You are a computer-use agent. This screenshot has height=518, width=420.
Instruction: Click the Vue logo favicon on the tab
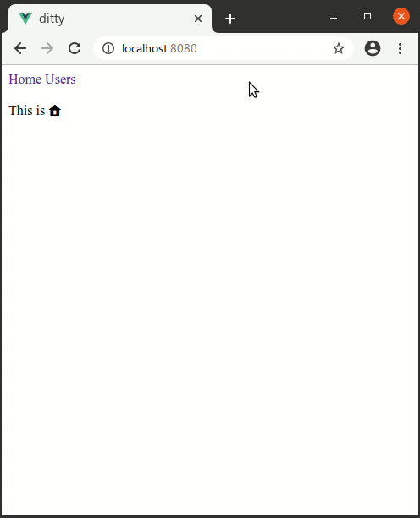25,19
